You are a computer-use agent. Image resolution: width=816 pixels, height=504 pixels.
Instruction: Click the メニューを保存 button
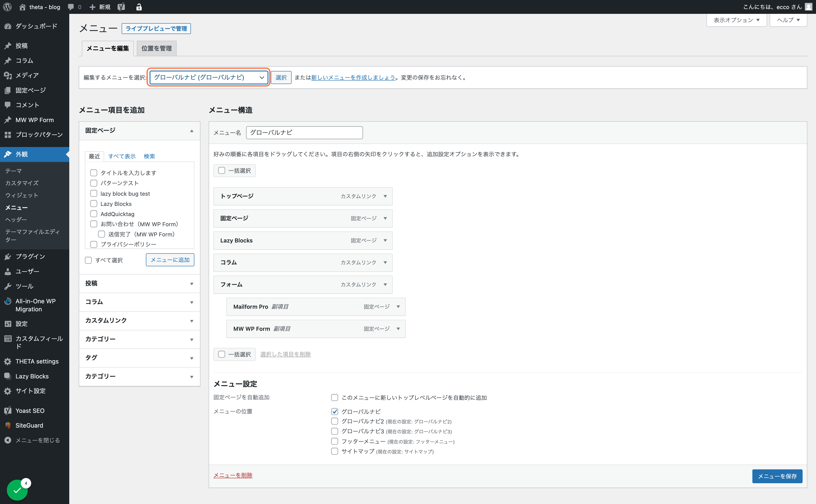click(x=777, y=476)
